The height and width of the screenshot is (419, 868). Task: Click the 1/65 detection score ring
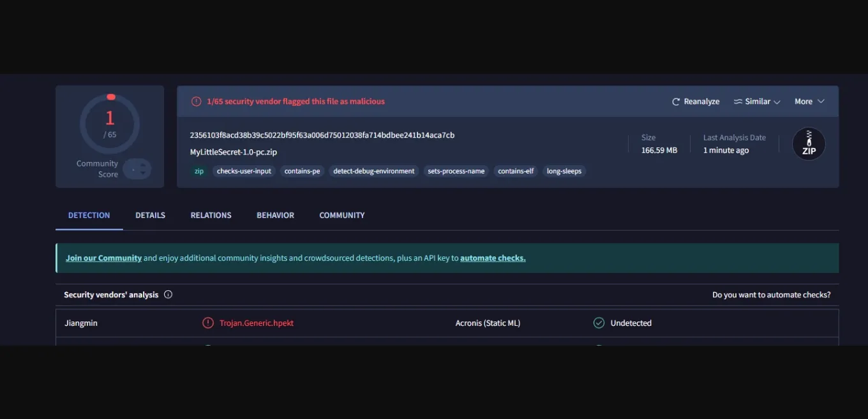point(110,124)
